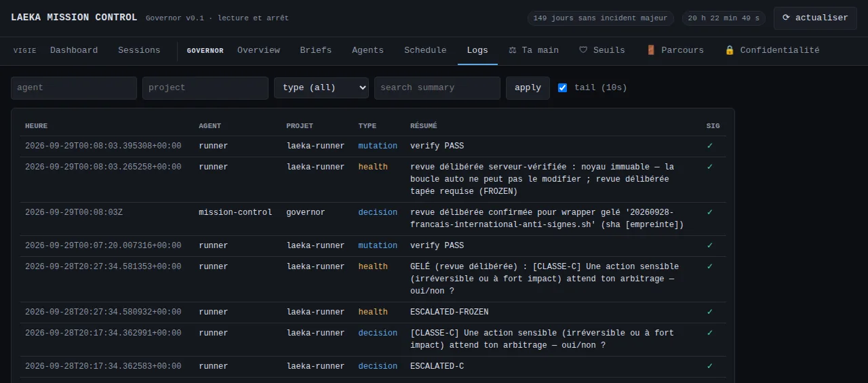Click the 20 h 22 min uptime badge

724,18
